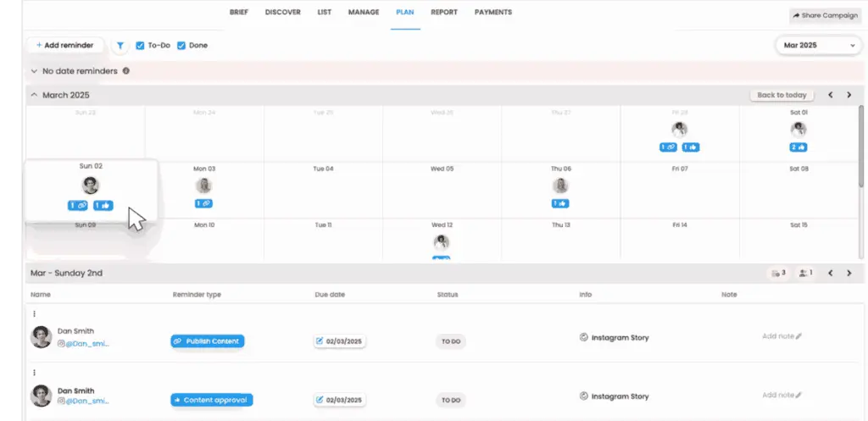
Task: Select the Tue 04 calendar cell
Action: point(323,190)
